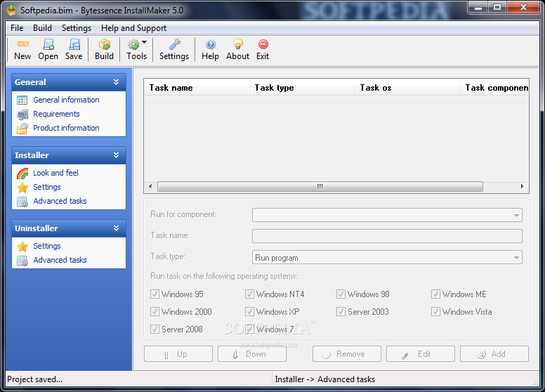This screenshot has width=545, height=392.
Task: Click the InstallMaker app icon in title bar
Action: pyautogui.click(x=11, y=11)
